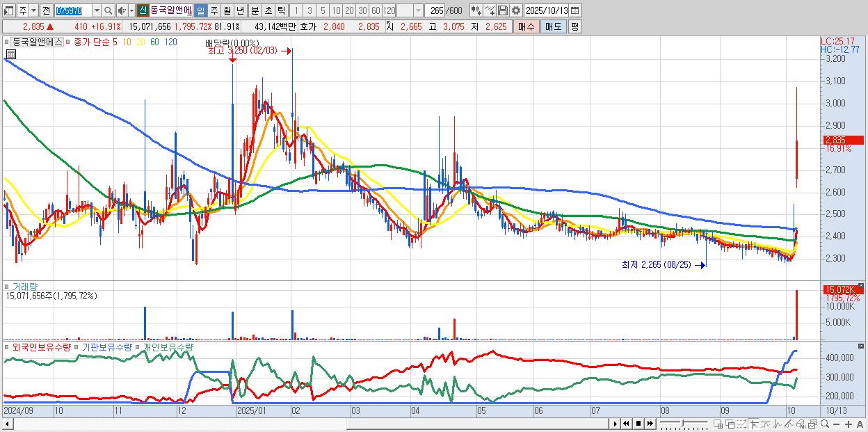Click the magnifier stock search icon

tap(108, 10)
